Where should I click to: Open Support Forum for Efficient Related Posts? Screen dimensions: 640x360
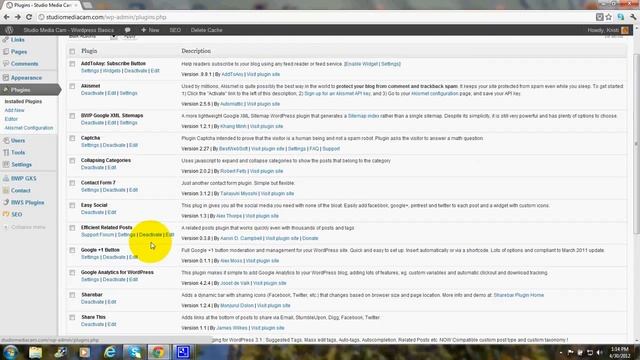pyautogui.click(x=97, y=235)
